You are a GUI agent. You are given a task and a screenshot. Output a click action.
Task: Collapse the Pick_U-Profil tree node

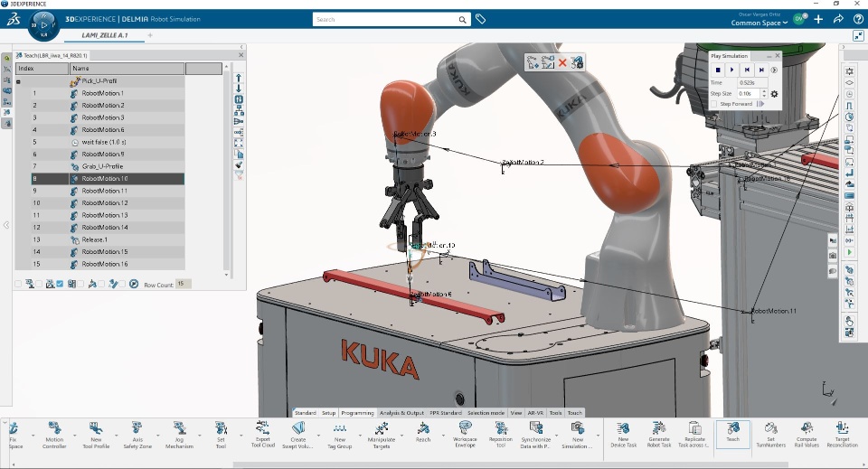pos(18,81)
